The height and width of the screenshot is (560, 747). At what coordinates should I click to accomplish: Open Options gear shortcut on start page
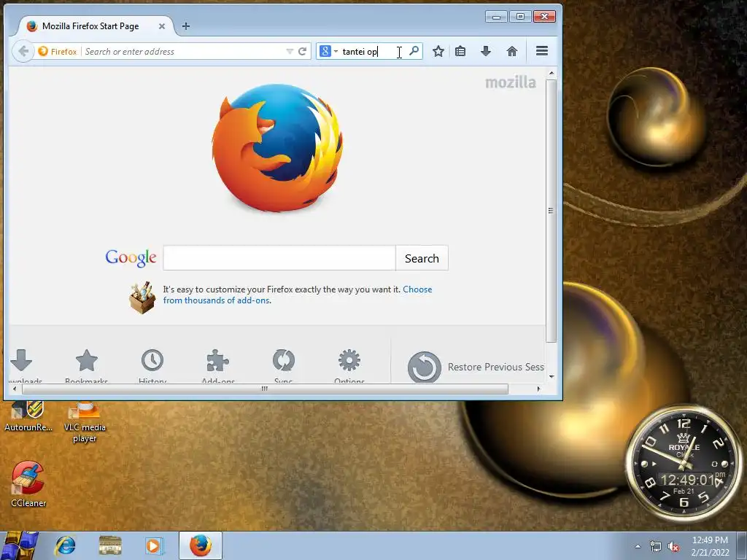(x=349, y=365)
